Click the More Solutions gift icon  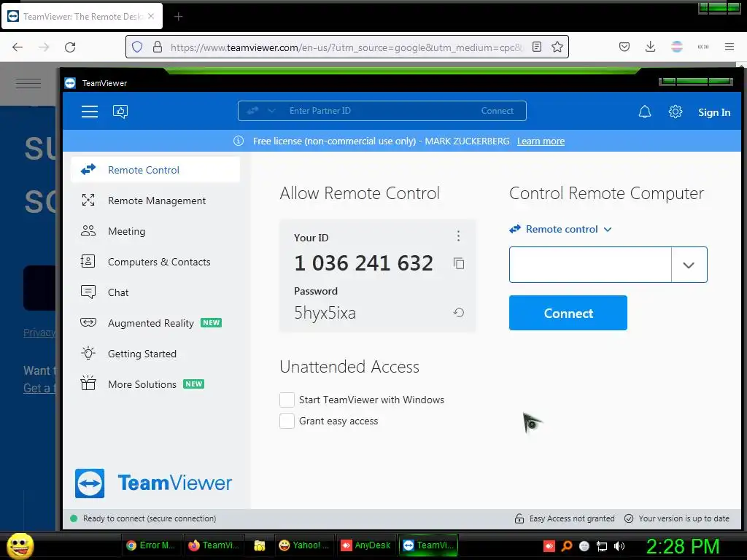[x=88, y=383]
